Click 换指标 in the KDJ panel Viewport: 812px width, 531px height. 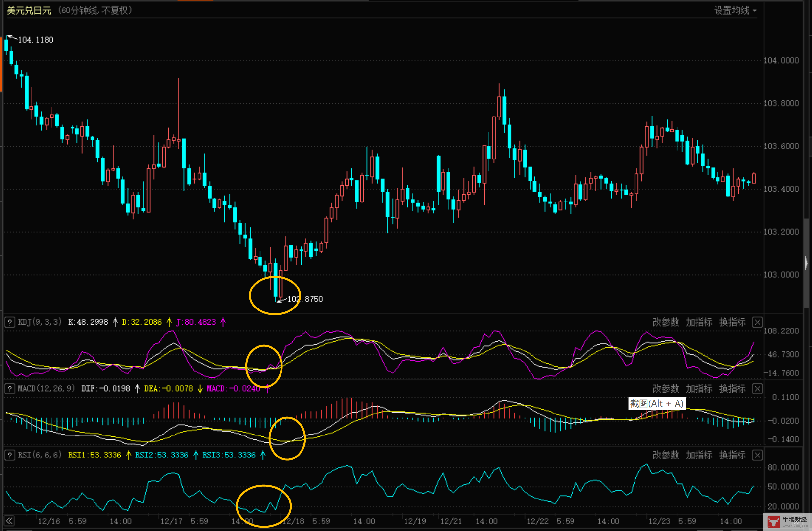[x=732, y=322]
